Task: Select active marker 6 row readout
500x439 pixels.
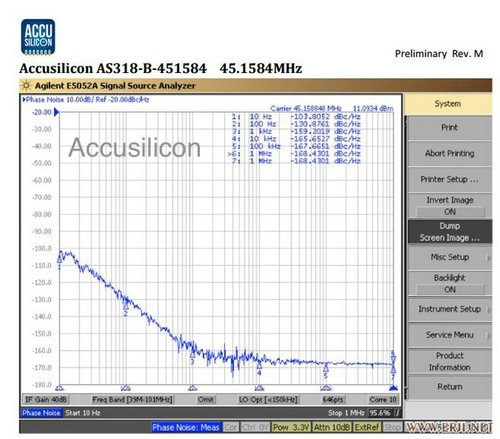Action: tap(295, 154)
